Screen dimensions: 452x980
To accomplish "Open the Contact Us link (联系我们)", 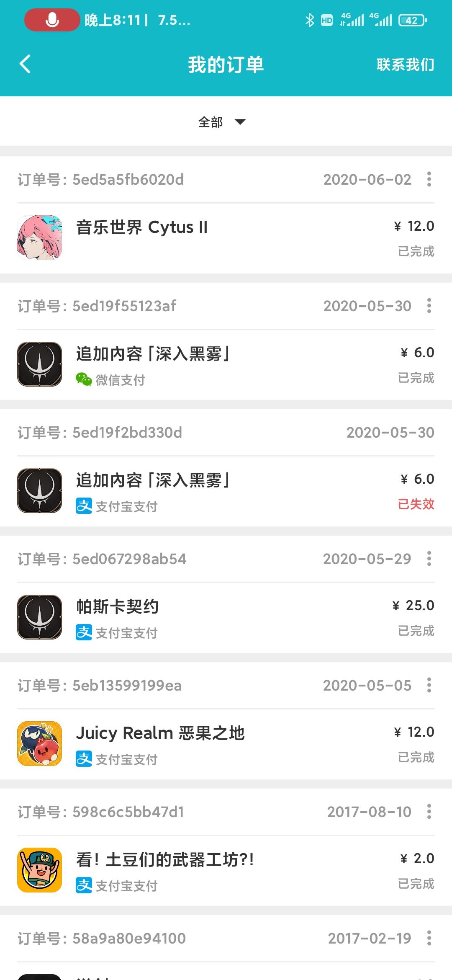I will 405,64.
